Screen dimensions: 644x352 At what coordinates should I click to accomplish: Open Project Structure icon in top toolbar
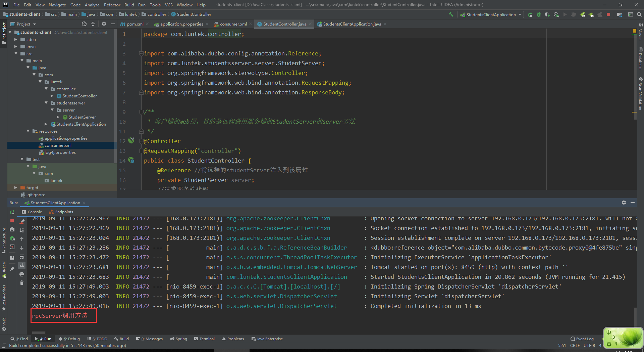[x=620, y=14]
